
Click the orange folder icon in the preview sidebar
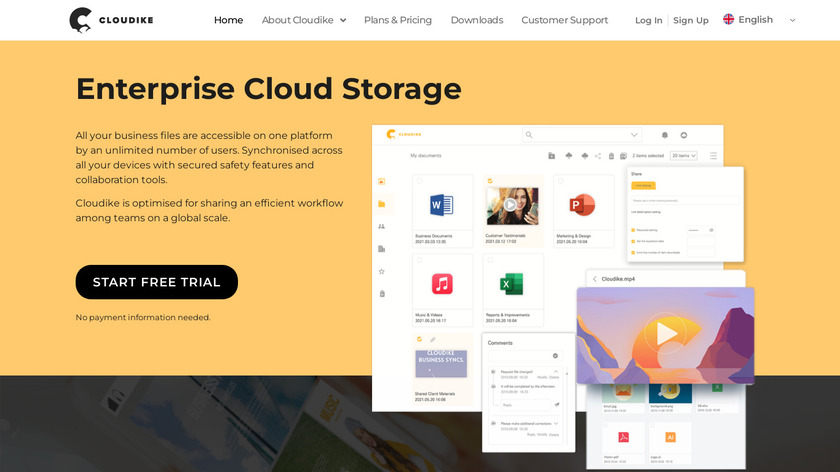(x=381, y=204)
